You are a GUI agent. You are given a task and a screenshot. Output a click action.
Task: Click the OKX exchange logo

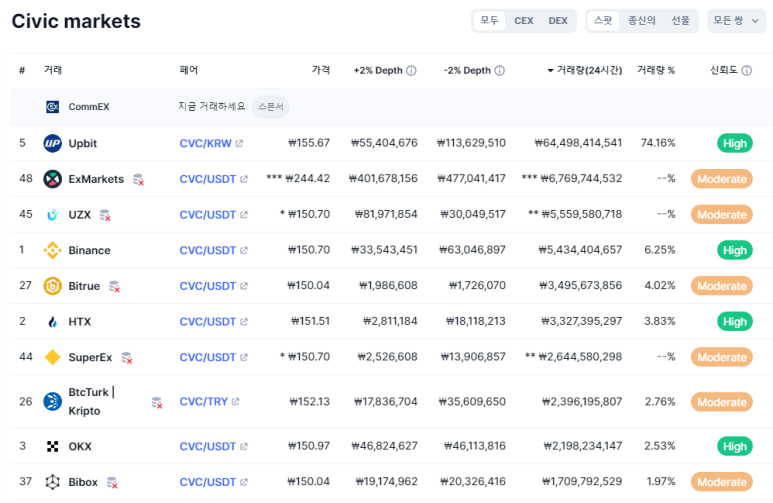point(53,446)
